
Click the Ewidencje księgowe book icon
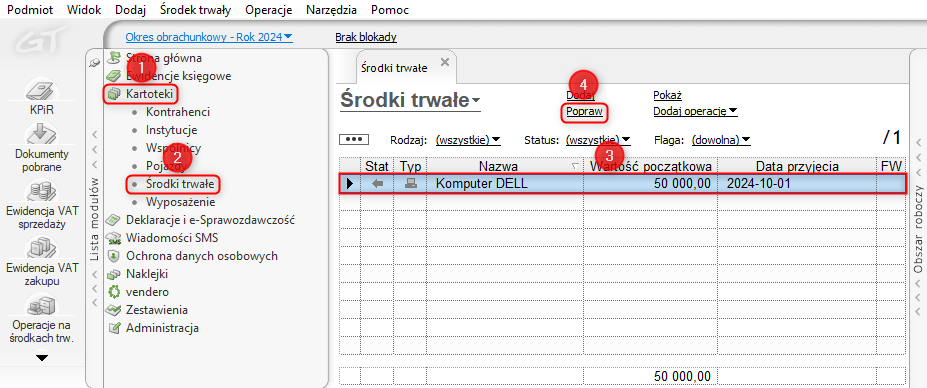[x=113, y=76]
